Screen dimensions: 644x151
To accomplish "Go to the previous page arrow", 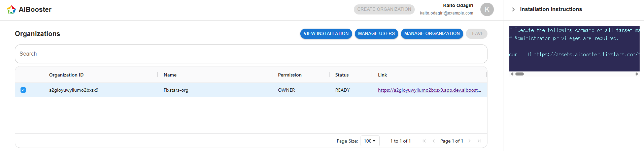I will [434, 141].
